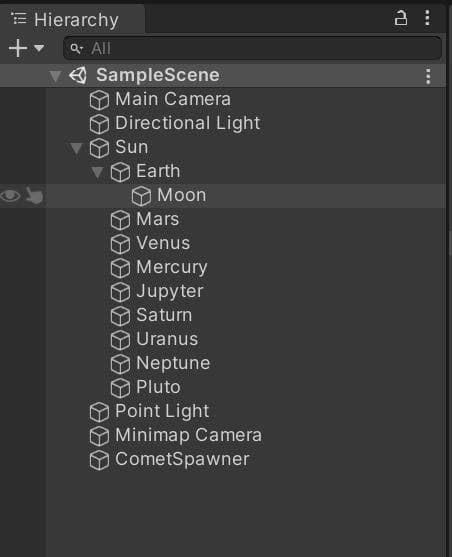The width and height of the screenshot is (452, 557).
Task: Collapse the Earth foldout triangle
Action: pos(97,172)
